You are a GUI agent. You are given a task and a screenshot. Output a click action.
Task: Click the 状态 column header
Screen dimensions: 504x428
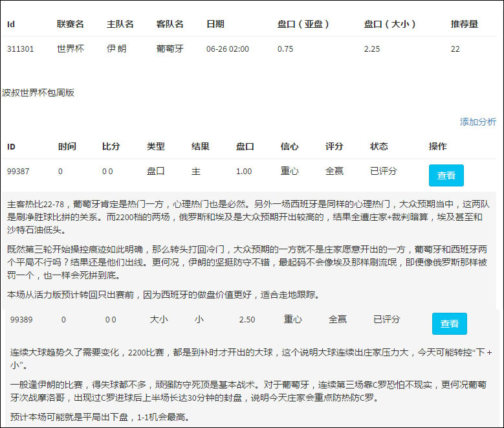tap(379, 146)
